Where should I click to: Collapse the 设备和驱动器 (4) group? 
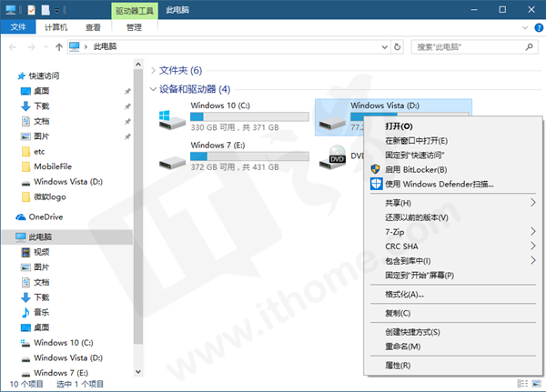[x=152, y=89]
